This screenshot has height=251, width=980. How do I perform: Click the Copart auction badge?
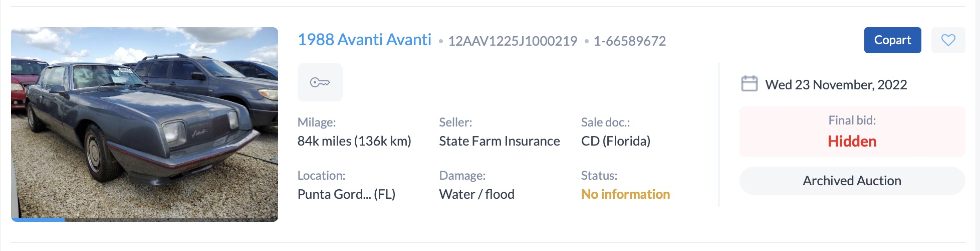click(892, 40)
